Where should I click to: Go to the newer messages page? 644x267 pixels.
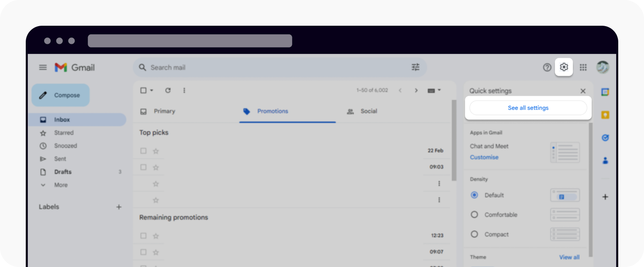pos(400,90)
